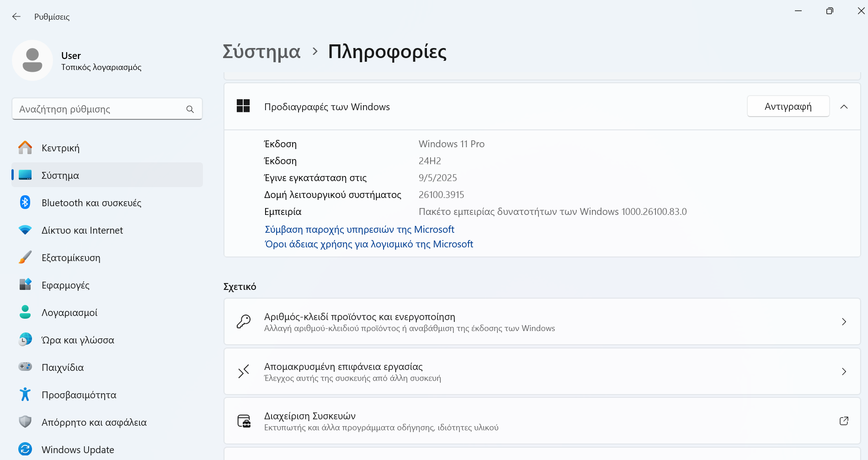Minimize the Ρυθμίσεις window

tap(798, 11)
